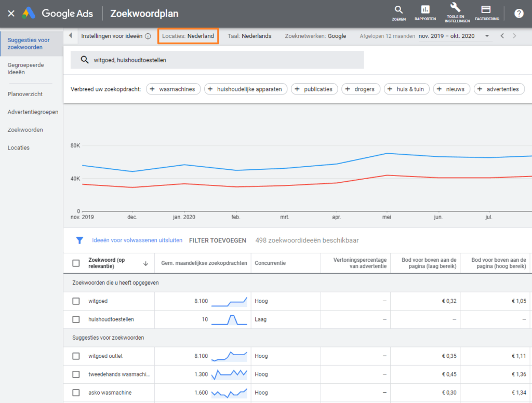Click the 'asko wasmachine' keyword text

110,393
